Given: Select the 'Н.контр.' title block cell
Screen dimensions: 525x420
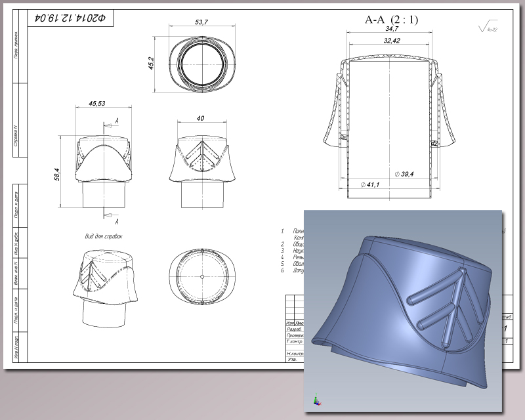Looking at the screenshot, I should pyautogui.click(x=295, y=353).
